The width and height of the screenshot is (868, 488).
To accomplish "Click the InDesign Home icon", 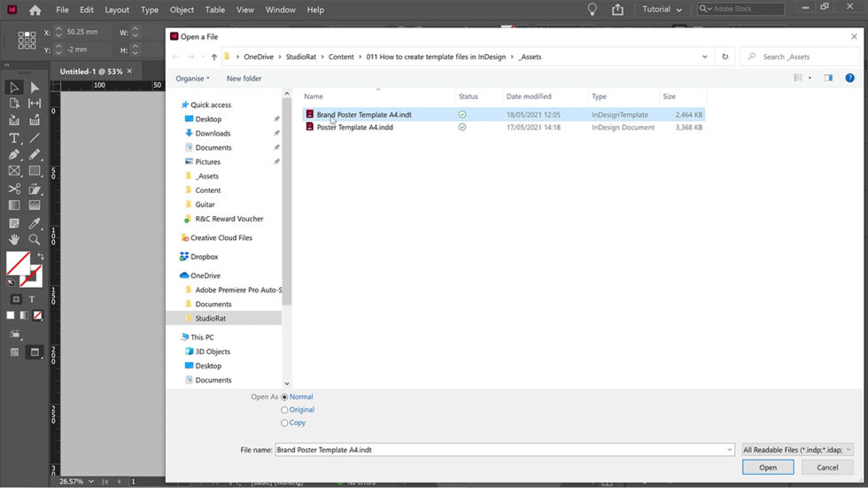I will pyautogui.click(x=35, y=10).
